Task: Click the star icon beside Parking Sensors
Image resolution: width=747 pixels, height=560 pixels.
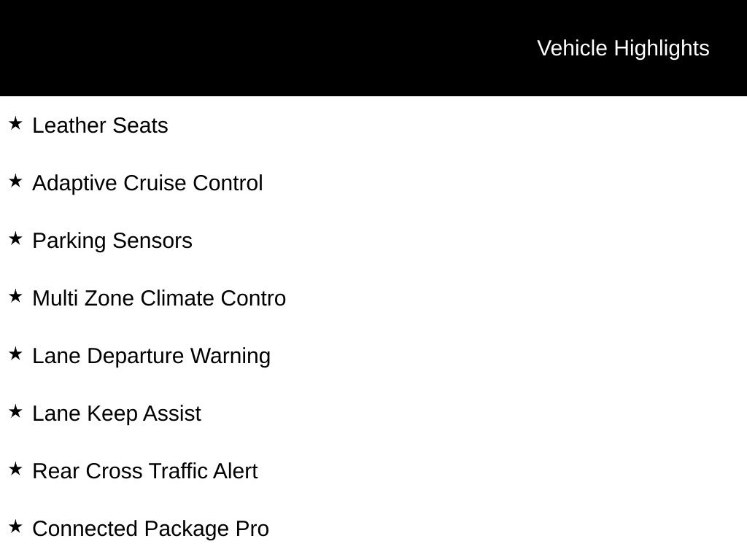Action: [15, 239]
